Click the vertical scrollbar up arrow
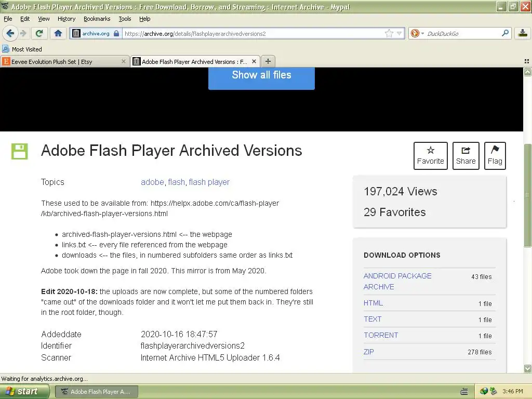Viewport: 532px width, 399px height. [x=527, y=72]
